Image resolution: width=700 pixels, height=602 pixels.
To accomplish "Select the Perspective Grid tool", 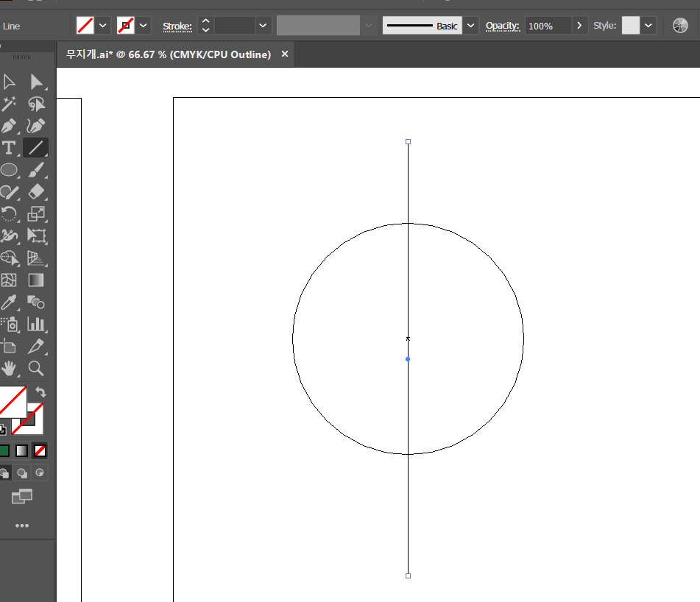I will [x=36, y=258].
